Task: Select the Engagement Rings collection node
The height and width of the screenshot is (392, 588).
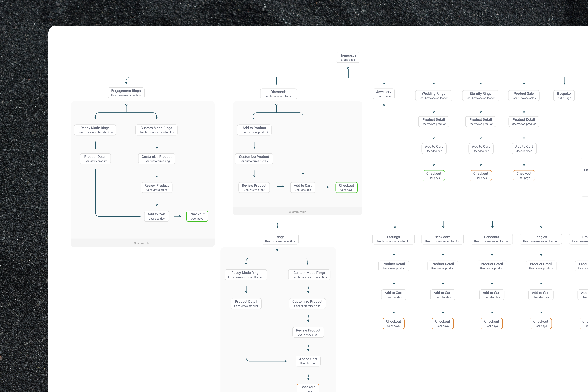Action: pyautogui.click(x=126, y=93)
